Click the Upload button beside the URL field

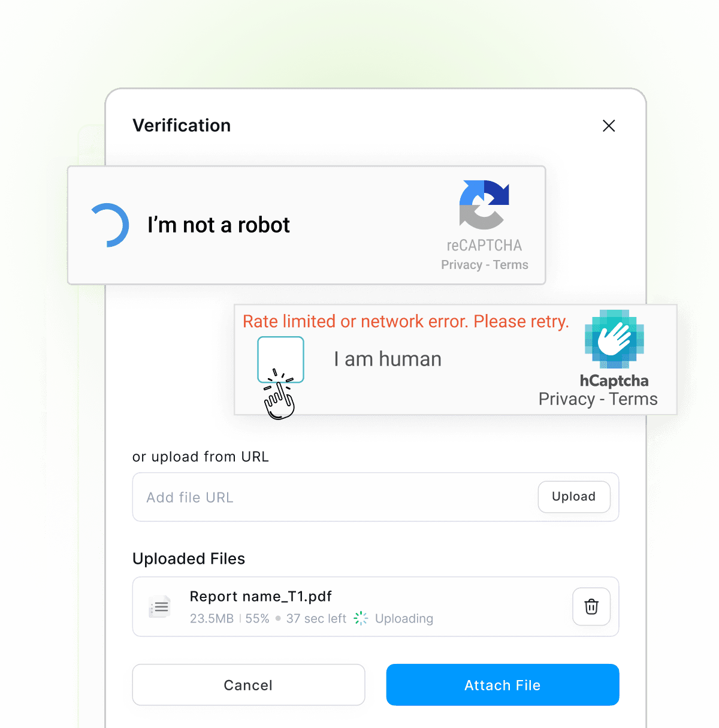[574, 497]
